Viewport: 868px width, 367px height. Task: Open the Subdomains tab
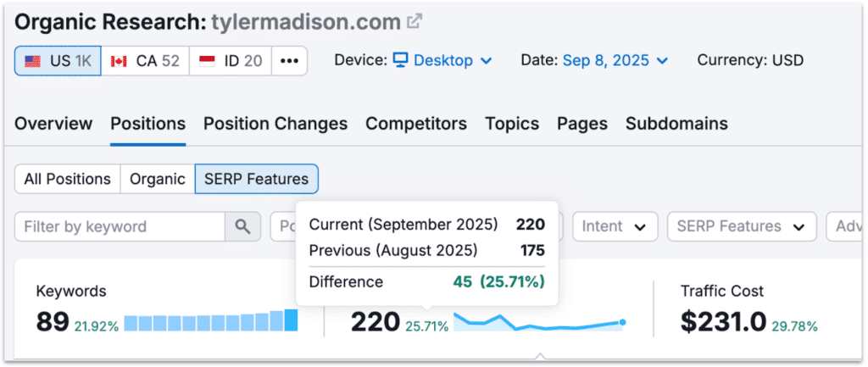[676, 124]
